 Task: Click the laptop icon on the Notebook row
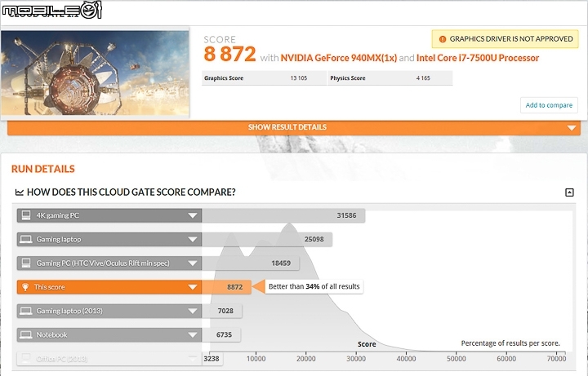pos(26,334)
